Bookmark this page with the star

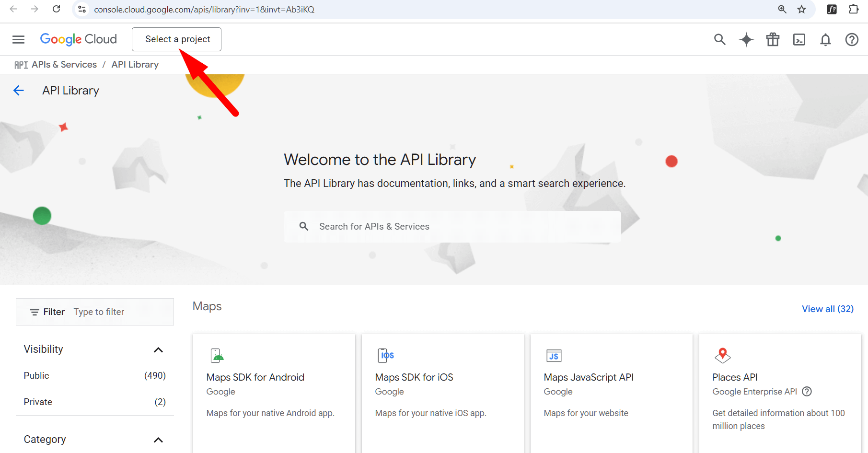[802, 9]
